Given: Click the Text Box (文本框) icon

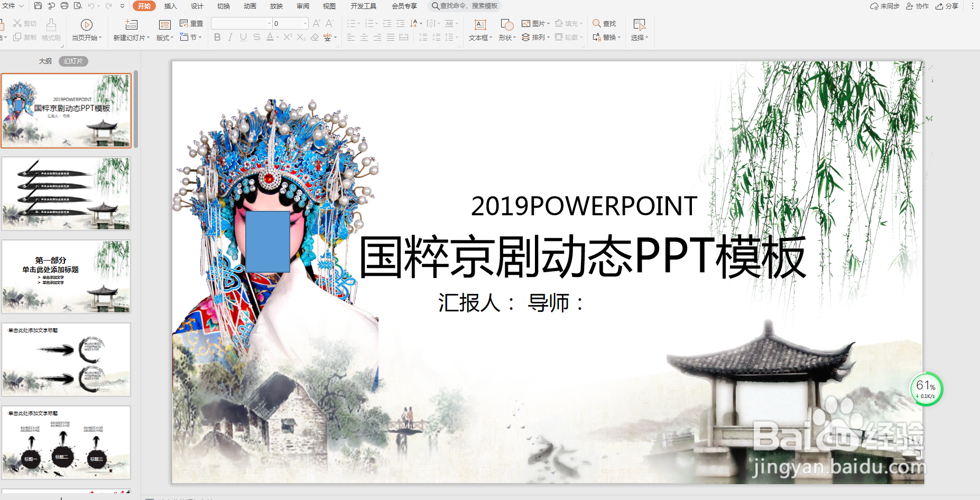Looking at the screenshot, I should click(480, 25).
